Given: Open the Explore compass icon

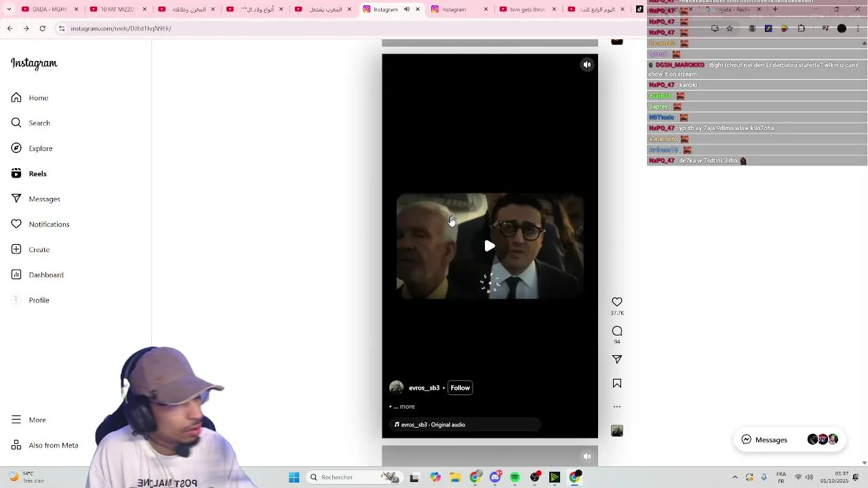Looking at the screenshot, I should (16, 148).
